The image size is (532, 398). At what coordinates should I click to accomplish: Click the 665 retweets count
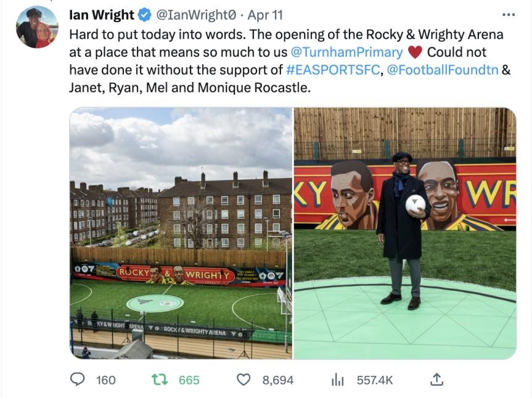(x=189, y=380)
